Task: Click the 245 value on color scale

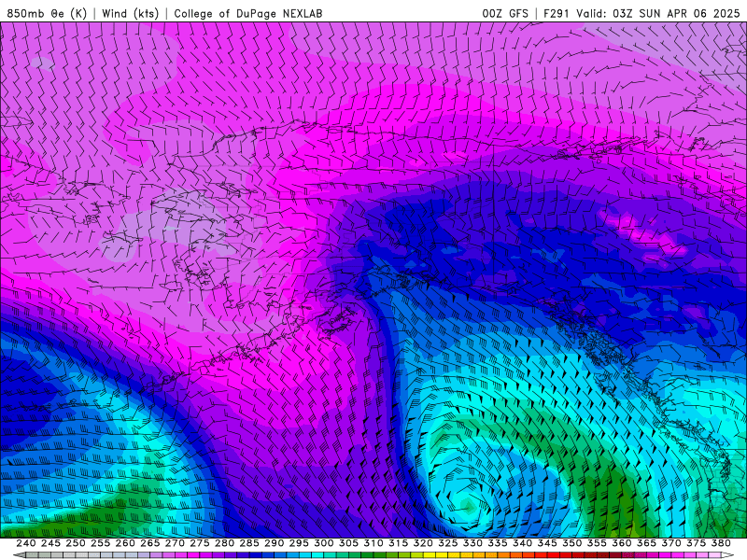Action: [x=50, y=543]
